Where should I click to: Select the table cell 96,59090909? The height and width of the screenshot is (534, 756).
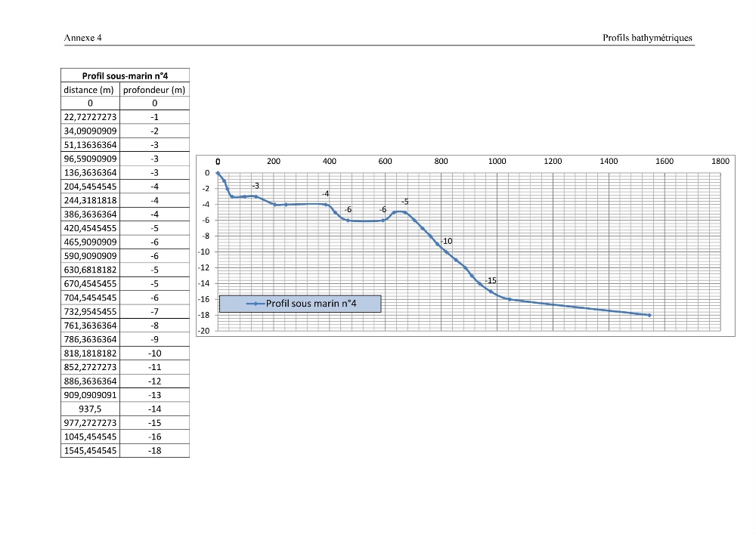(x=90, y=159)
